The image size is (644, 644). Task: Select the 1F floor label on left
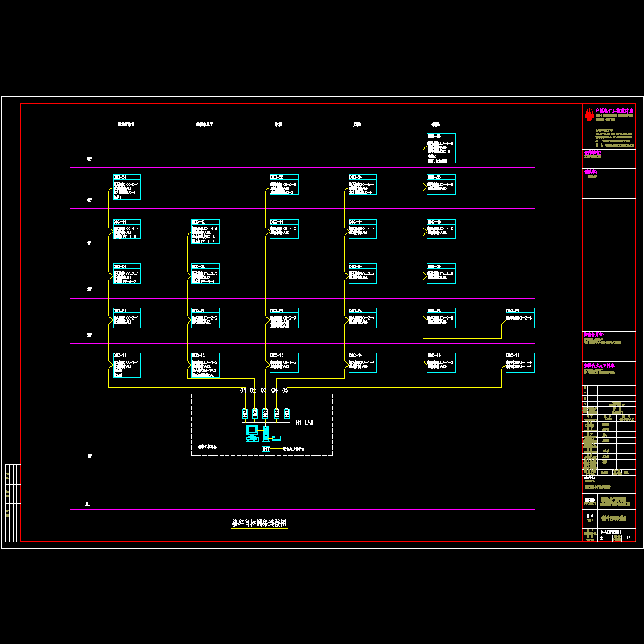click(89, 456)
